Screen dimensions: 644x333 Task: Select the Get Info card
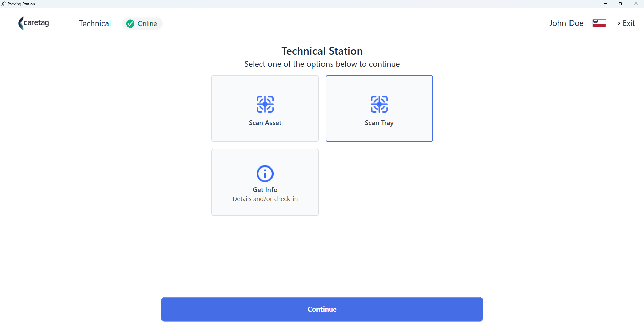[x=265, y=182]
